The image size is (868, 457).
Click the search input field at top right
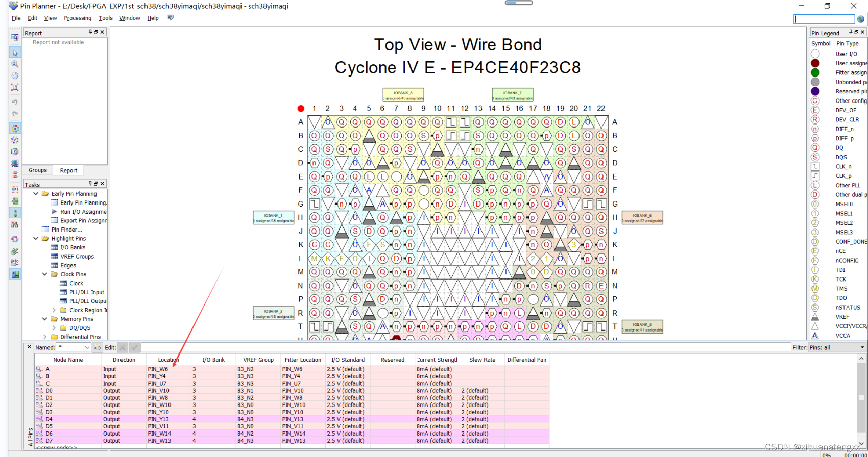(x=824, y=19)
